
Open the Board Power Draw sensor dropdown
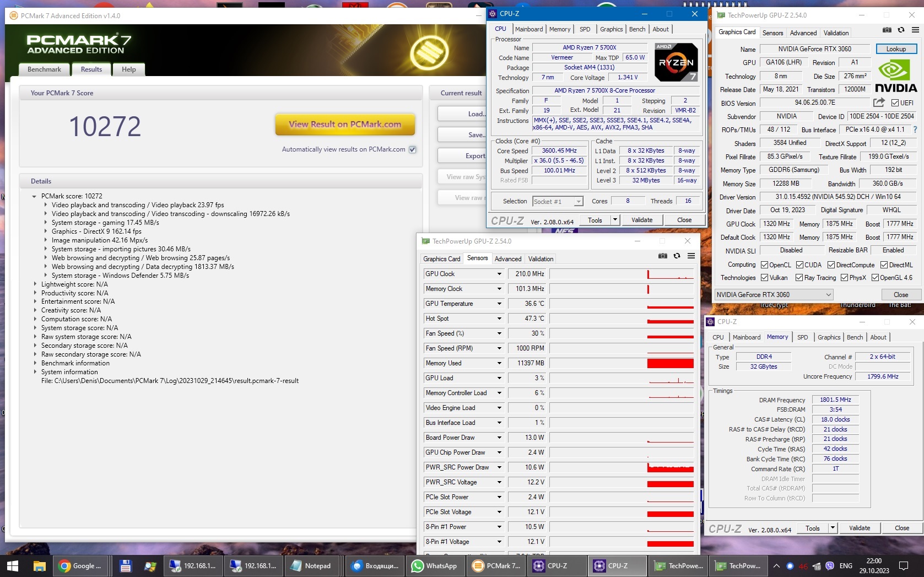tap(499, 438)
